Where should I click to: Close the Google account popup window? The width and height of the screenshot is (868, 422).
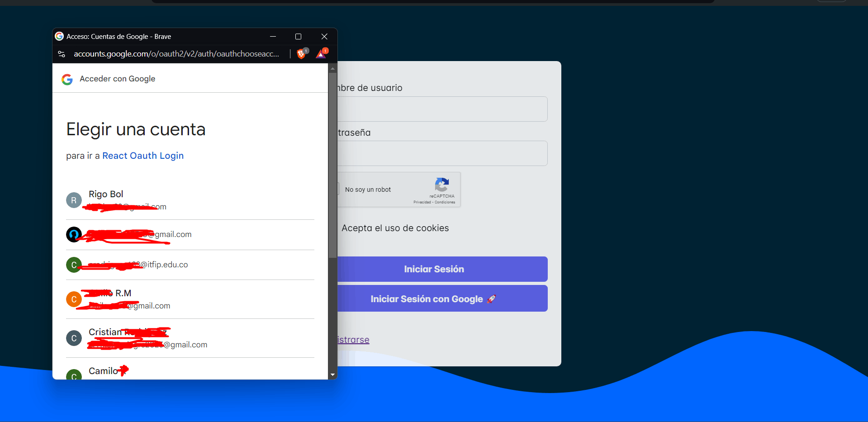point(324,36)
